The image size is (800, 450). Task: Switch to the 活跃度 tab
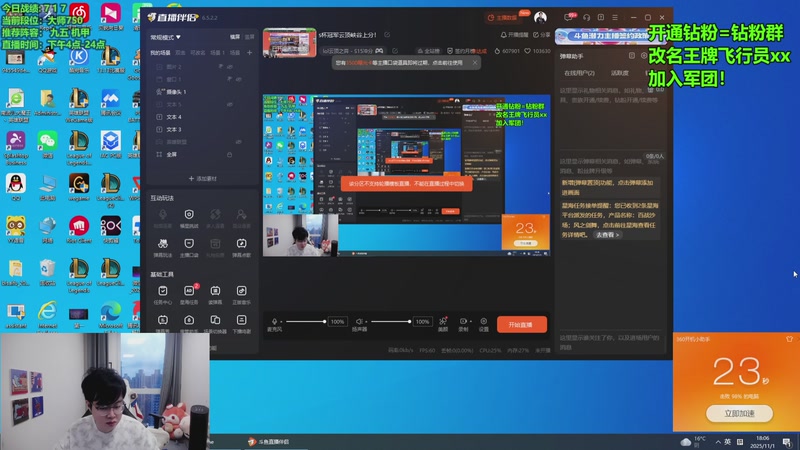[x=619, y=73]
